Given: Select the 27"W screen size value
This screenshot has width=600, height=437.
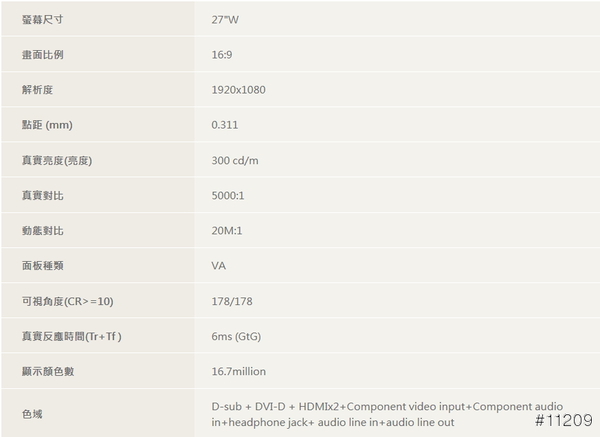Looking at the screenshot, I should coord(226,19).
